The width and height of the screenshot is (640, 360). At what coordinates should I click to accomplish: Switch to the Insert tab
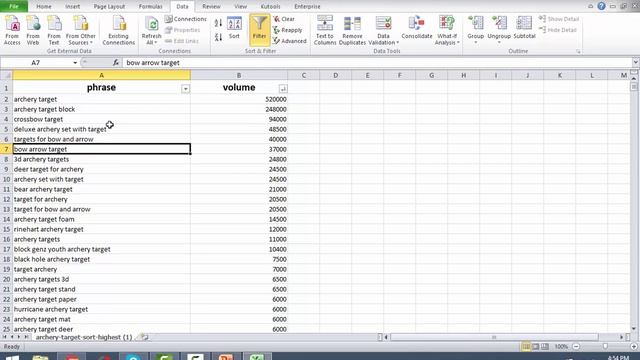(73, 7)
